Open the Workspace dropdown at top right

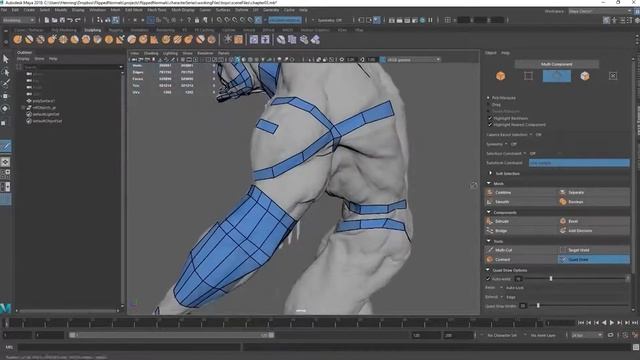(x=599, y=11)
